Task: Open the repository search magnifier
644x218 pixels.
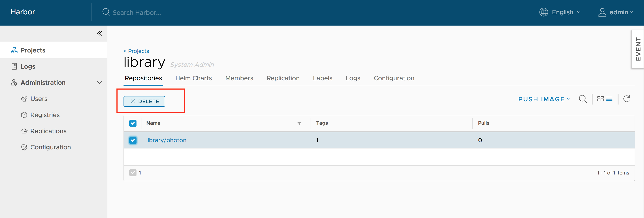Action: [583, 99]
